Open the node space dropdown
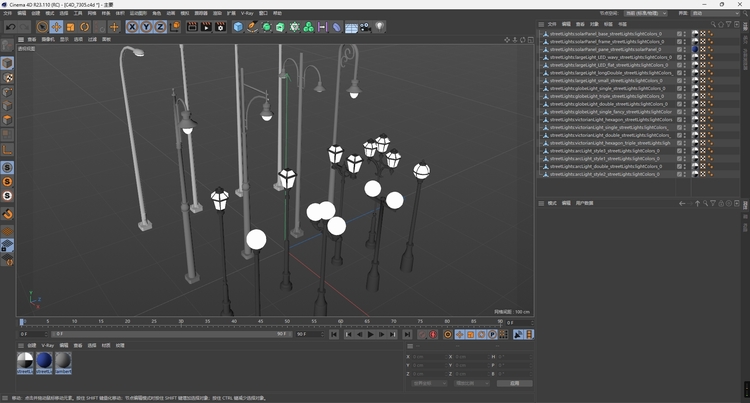This screenshot has height=403, width=750. click(x=645, y=13)
